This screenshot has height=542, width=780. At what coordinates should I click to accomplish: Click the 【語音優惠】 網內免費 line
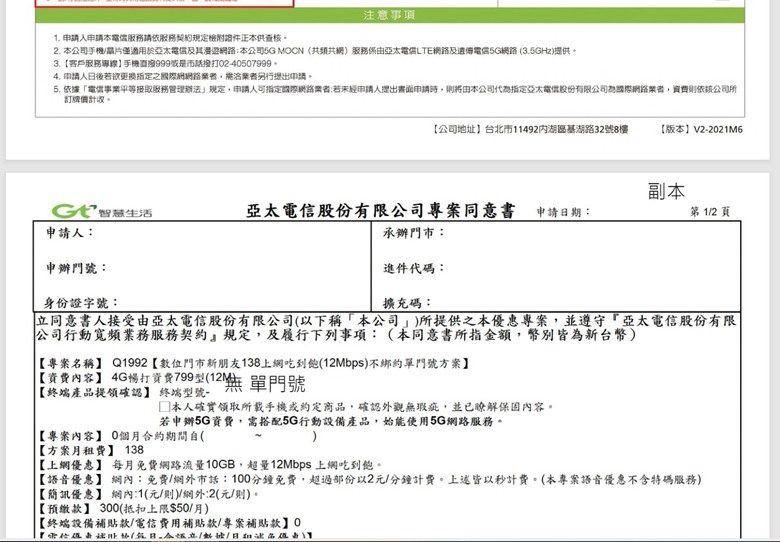[369, 480]
